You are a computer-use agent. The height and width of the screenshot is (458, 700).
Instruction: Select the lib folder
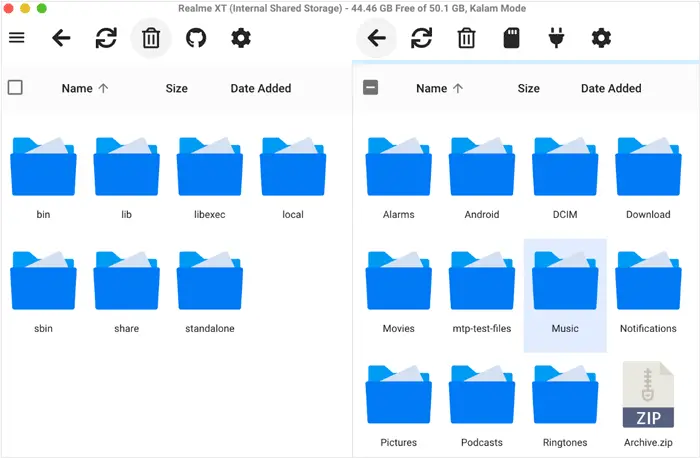[x=126, y=179]
